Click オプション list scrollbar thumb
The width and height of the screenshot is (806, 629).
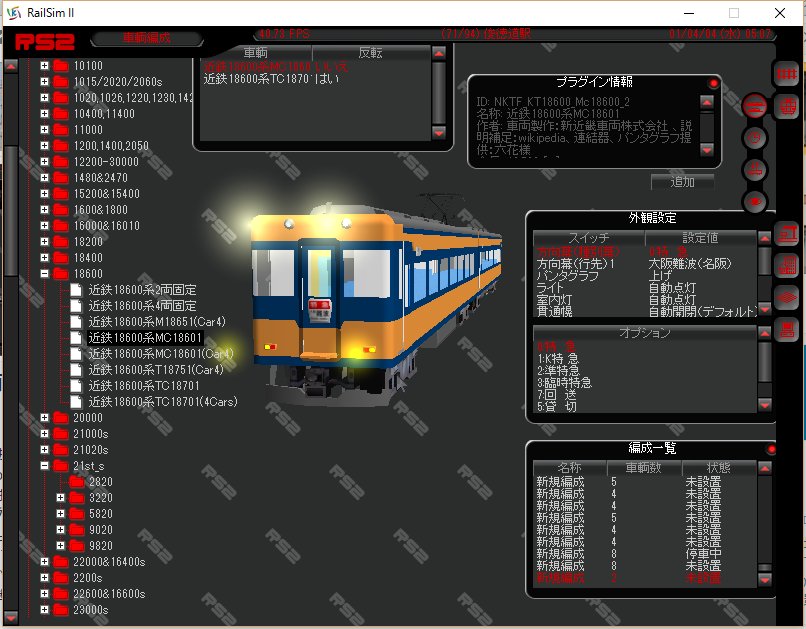point(765,362)
